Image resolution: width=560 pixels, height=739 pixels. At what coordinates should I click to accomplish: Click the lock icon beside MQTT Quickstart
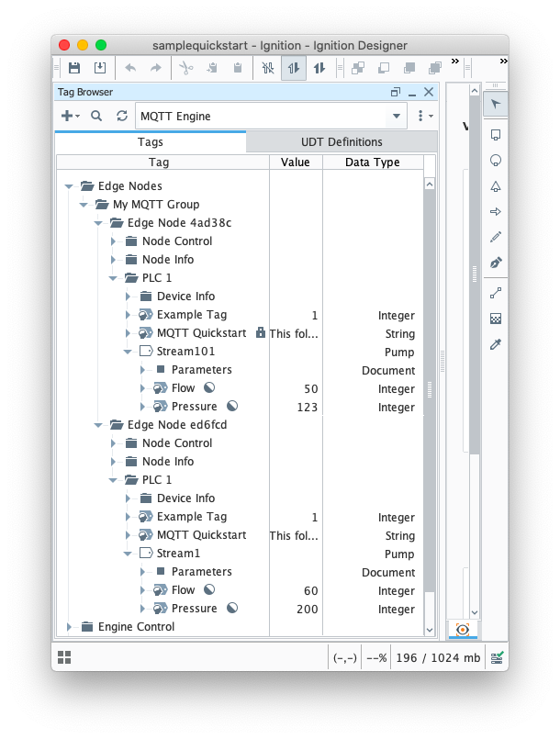point(260,332)
